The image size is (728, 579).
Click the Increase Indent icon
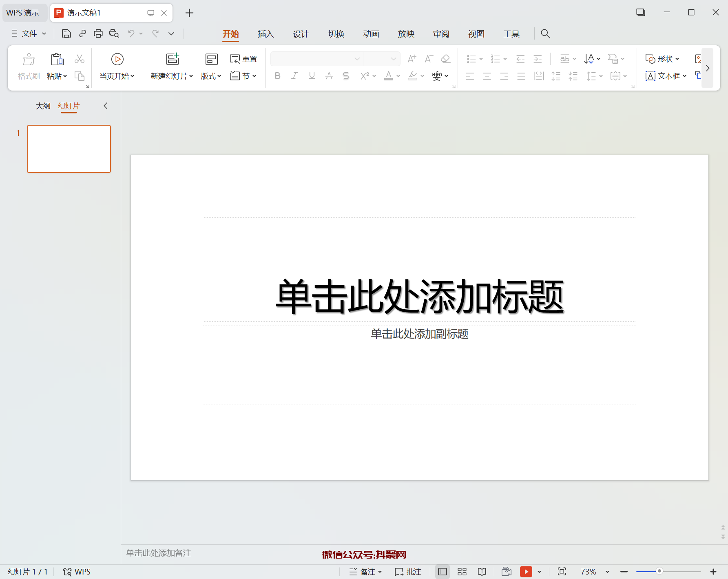pyautogui.click(x=538, y=59)
